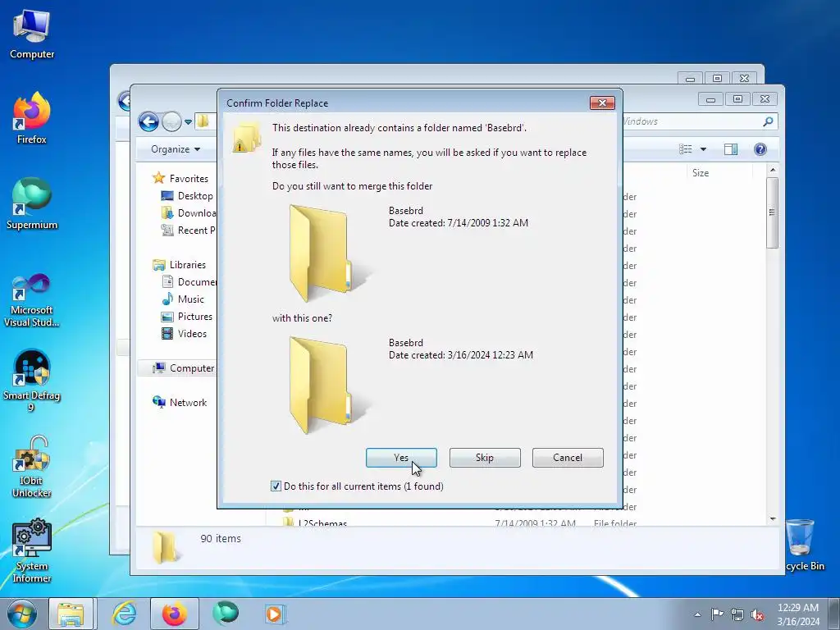Click Skip in Confirm Folder Replace dialog
This screenshot has width=840, height=630.
pos(485,458)
